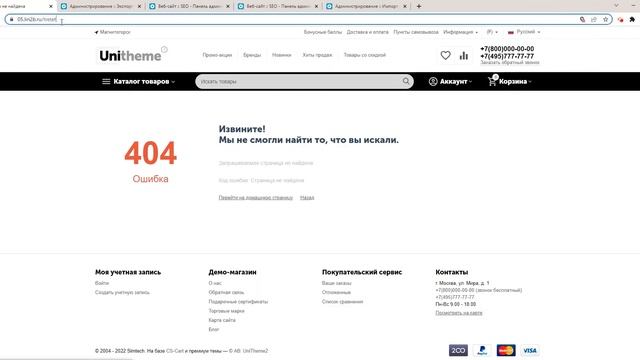
Task: Switch to the third tab Веб-сайт SEO
Action: 190,6
